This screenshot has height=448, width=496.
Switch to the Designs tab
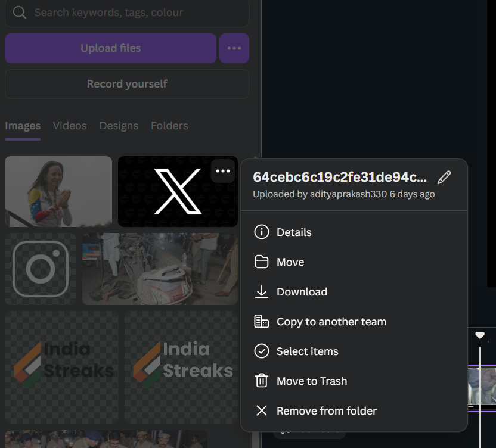click(x=119, y=126)
